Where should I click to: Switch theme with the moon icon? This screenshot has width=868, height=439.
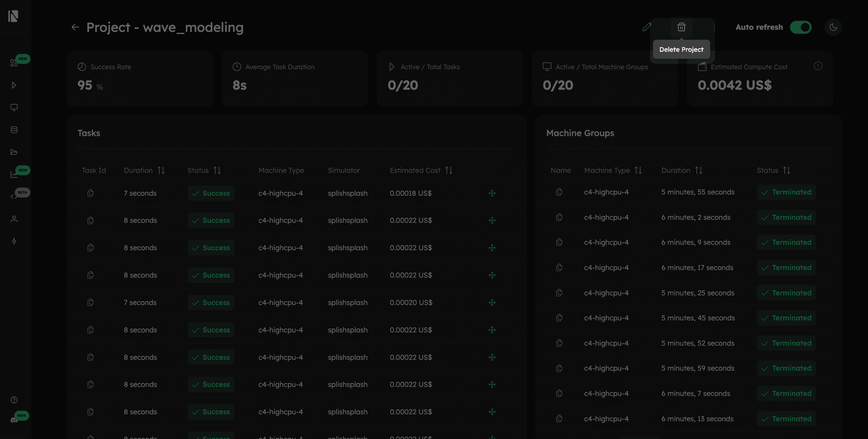(833, 27)
